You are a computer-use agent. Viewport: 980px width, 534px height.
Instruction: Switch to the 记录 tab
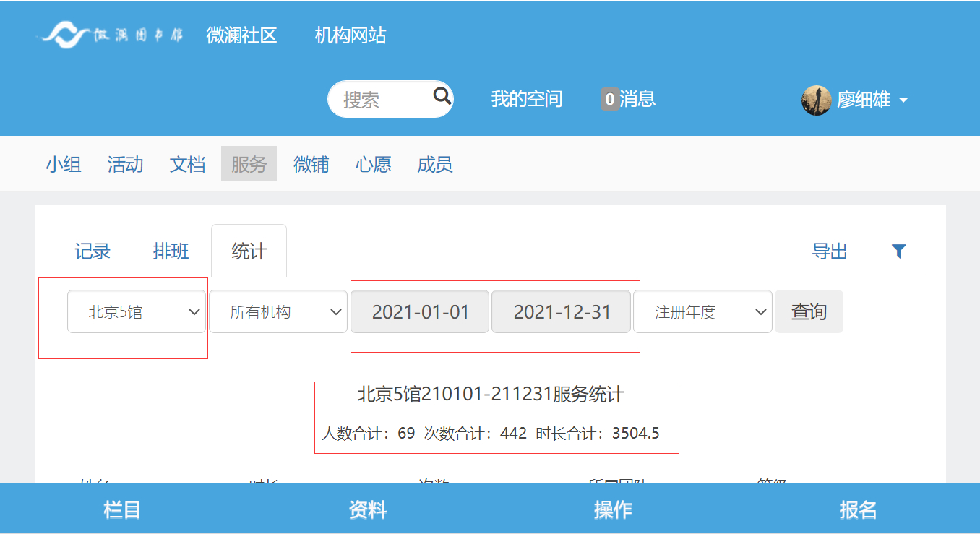(93, 251)
